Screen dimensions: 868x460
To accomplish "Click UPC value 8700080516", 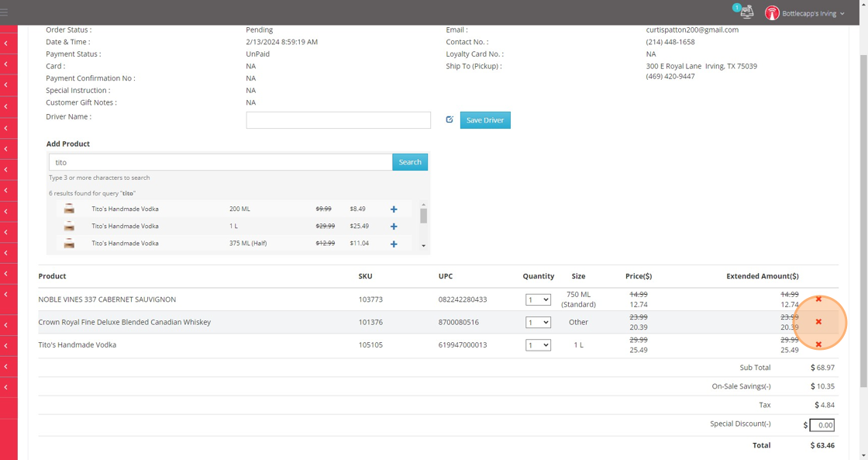I will 459,322.
